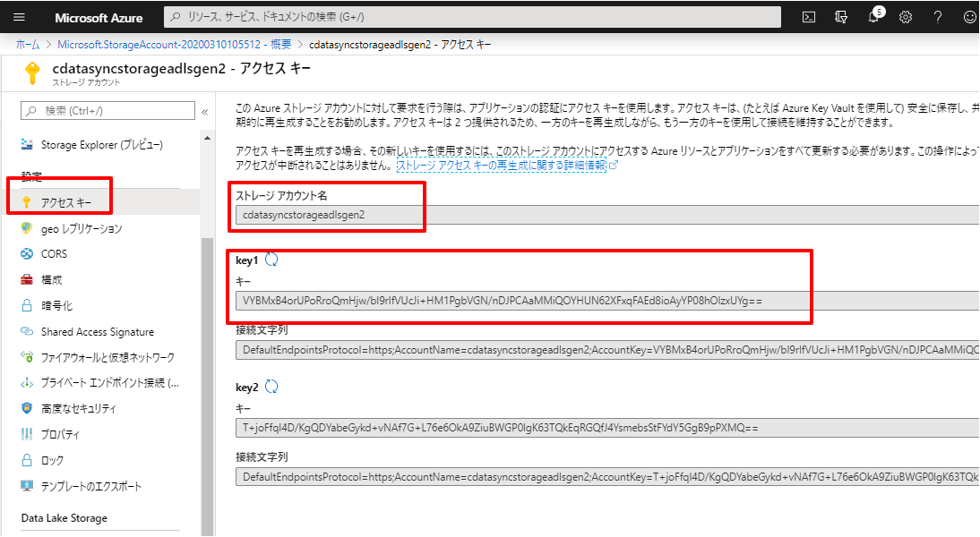Viewport: 980px width, 537px height.
Task: Click the 暗号化 lock icon
Action: 27,305
